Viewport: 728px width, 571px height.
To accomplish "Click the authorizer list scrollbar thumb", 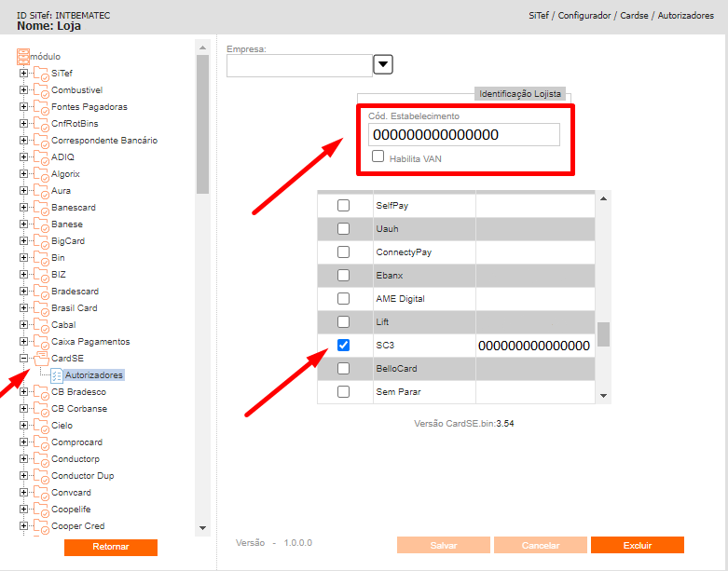I will click(x=603, y=334).
